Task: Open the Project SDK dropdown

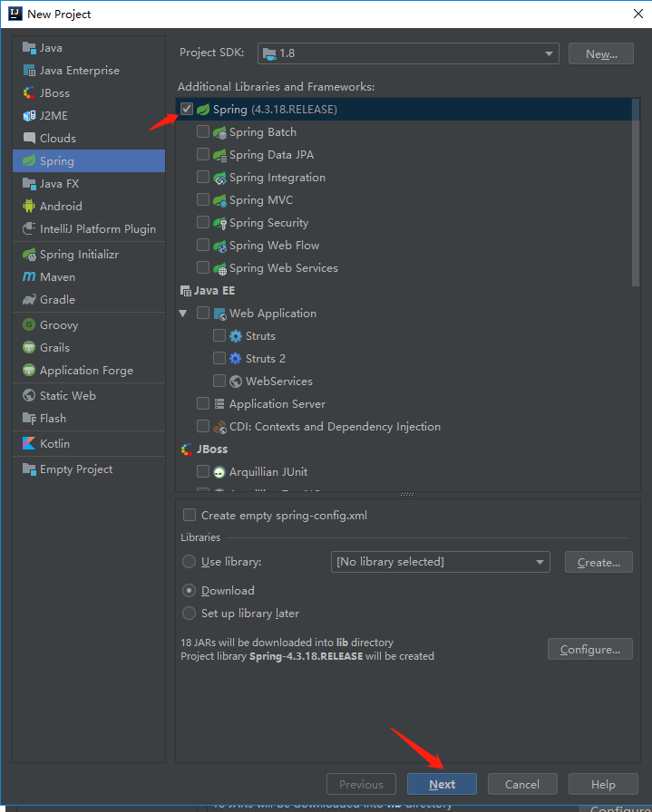Action: pos(408,53)
